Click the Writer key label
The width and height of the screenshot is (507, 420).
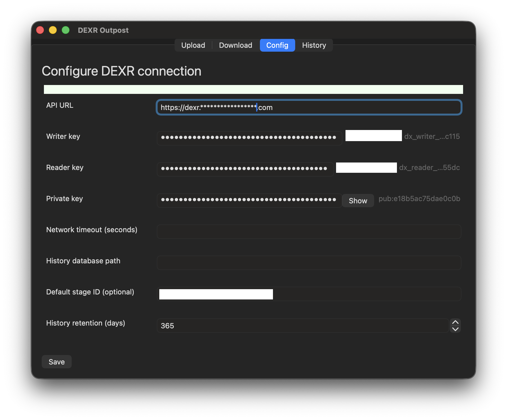coord(63,136)
